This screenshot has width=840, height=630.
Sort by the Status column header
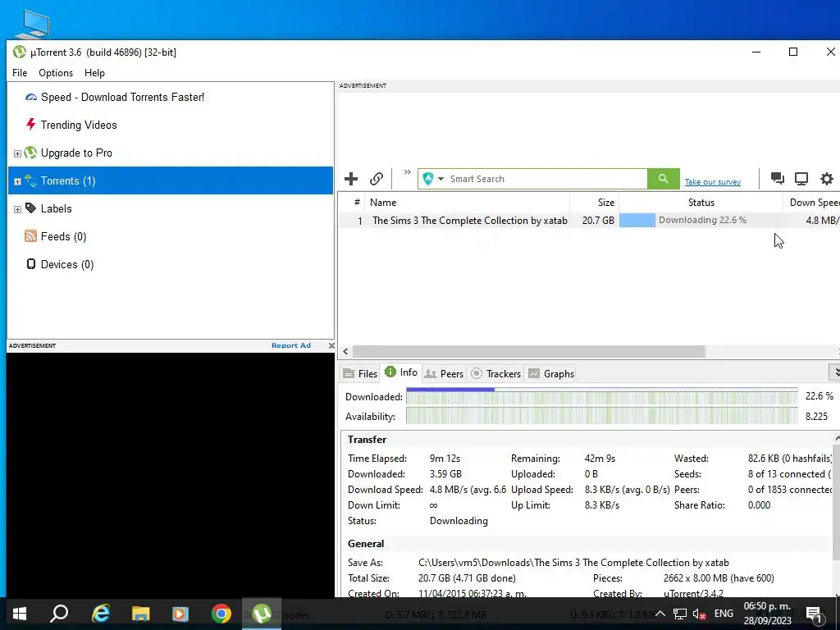coord(701,203)
